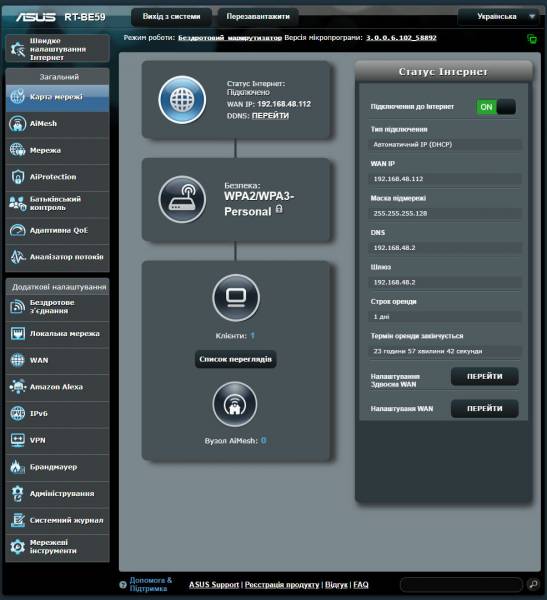Viewport: 547px width, 600px height.
Task: Click ПЕРЕЙТИ for Здвоєна WAN settings
Action: (x=485, y=377)
